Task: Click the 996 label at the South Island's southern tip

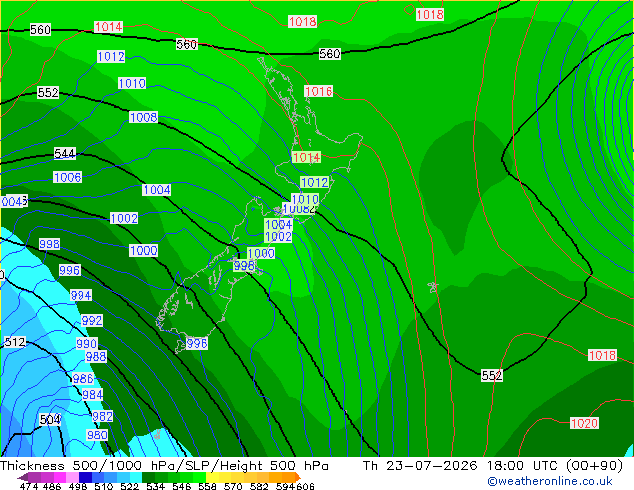Action: click(197, 344)
